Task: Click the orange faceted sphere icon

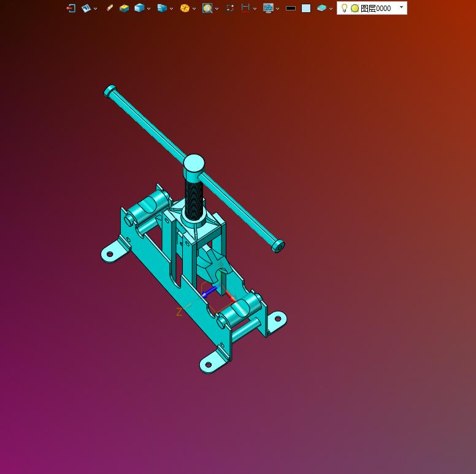Action: pos(185,8)
